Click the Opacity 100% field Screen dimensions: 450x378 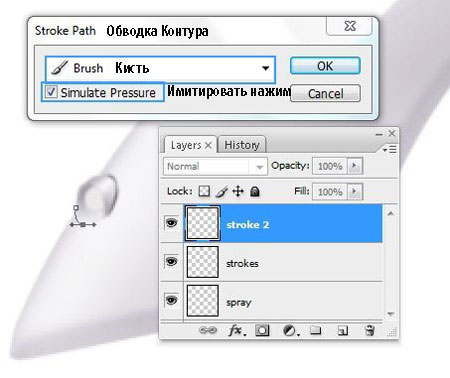click(x=330, y=166)
